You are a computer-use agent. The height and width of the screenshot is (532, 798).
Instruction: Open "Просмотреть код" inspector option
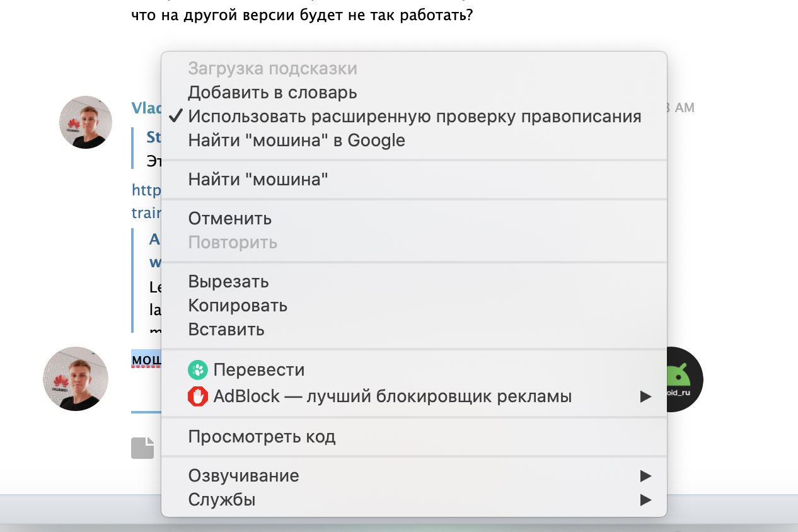(x=262, y=436)
